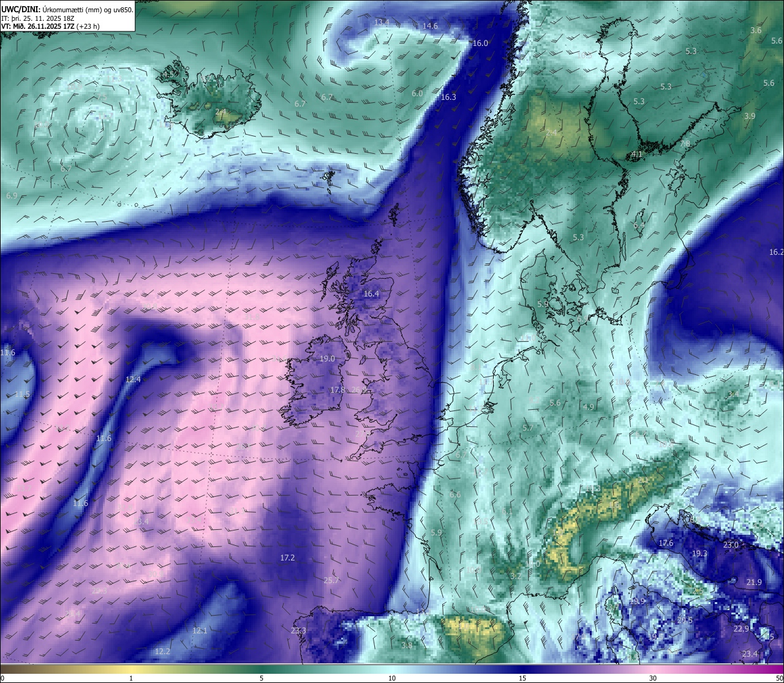Image resolution: width=784 pixels, height=683 pixels.
Task: Click the map value "16.2"
Action: coord(776,252)
